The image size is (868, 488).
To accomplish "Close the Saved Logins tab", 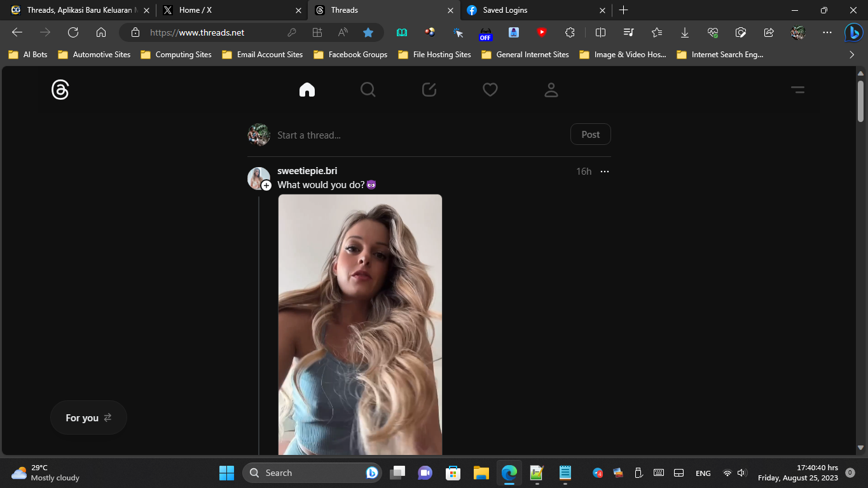I will point(603,10).
